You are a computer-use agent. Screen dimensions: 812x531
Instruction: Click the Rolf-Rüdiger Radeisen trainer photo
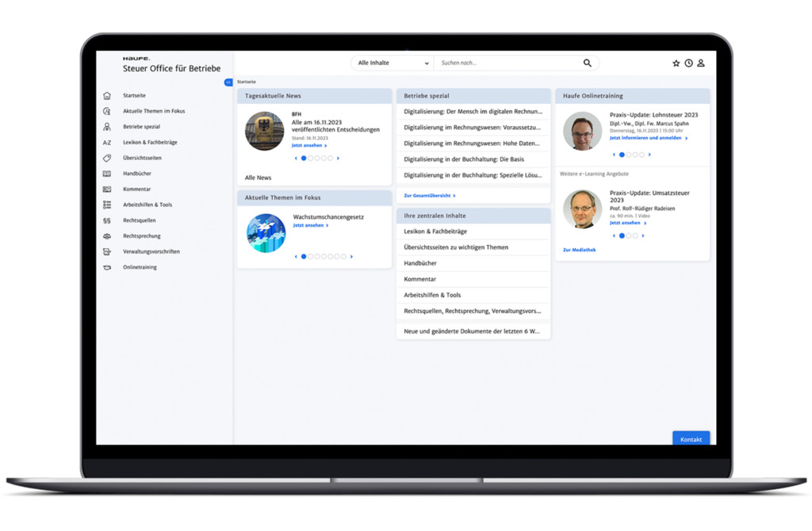pos(583,209)
